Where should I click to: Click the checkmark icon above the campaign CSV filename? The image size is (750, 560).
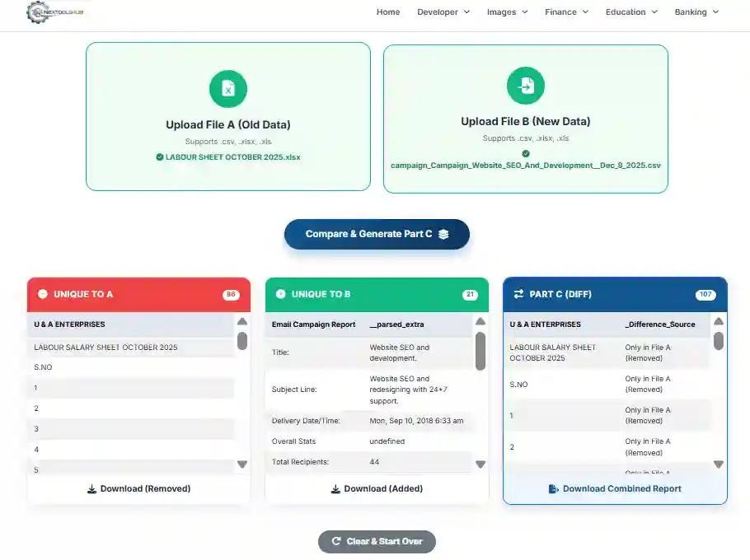coord(525,152)
